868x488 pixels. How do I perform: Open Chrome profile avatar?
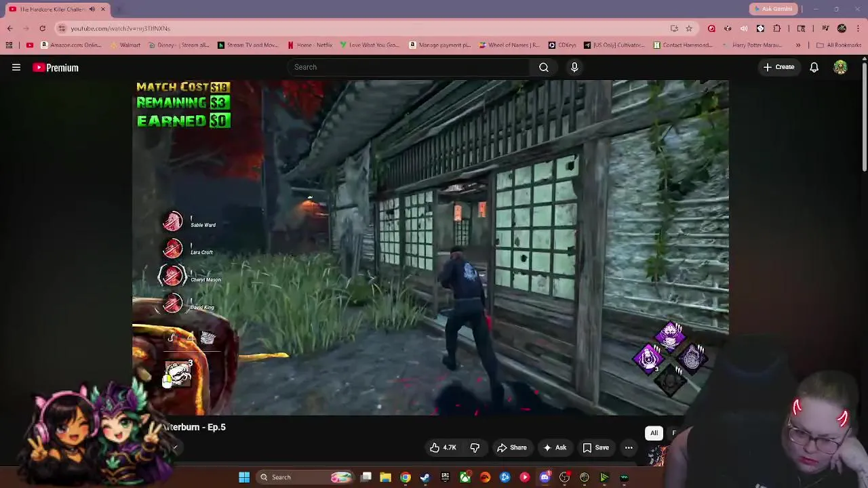coord(842,28)
